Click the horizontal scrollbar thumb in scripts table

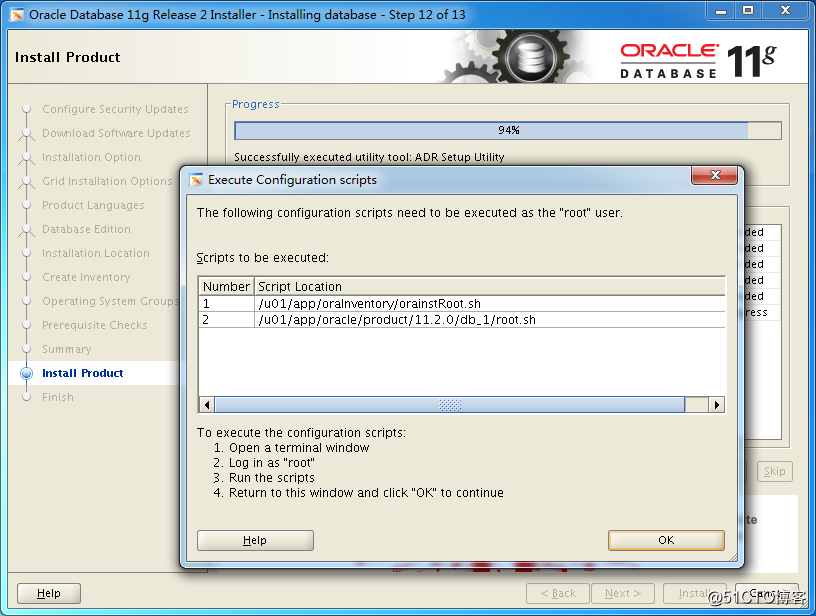tap(450, 405)
